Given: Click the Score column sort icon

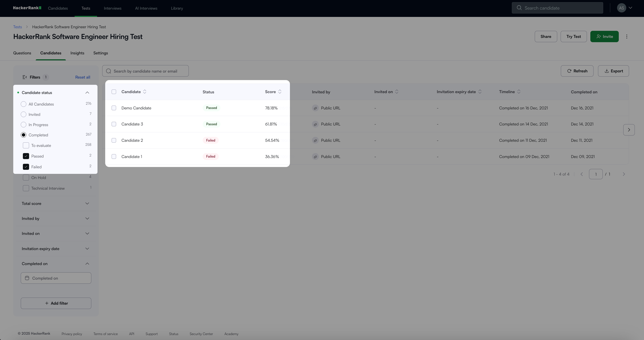Looking at the screenshot, I should (280, 92).
